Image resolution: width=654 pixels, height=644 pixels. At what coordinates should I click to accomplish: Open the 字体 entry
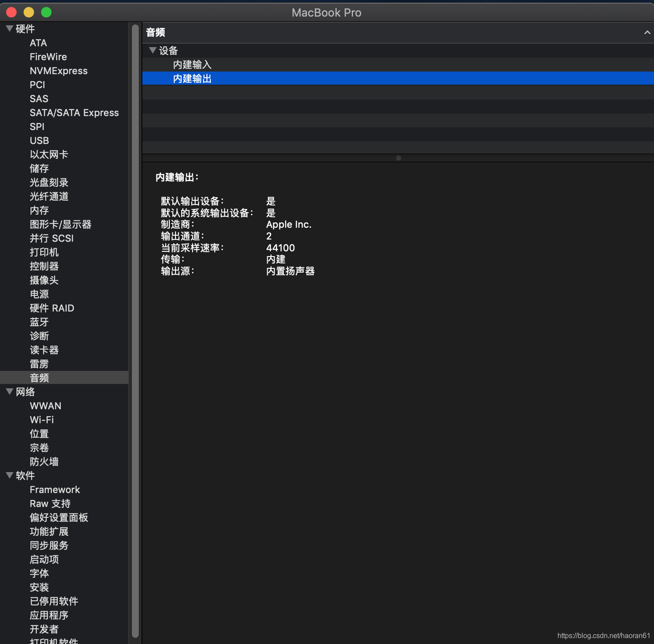coord(39,573)
